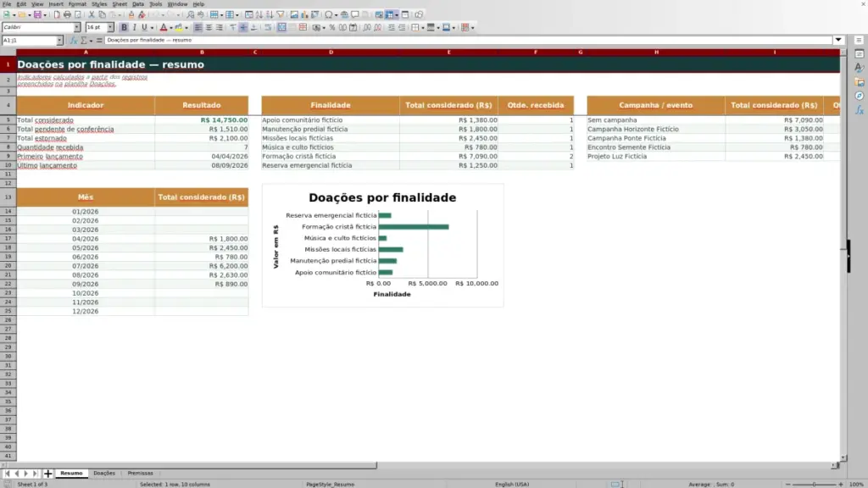Toggle Bold formatting
868x488 pixels.
point(124,27)
